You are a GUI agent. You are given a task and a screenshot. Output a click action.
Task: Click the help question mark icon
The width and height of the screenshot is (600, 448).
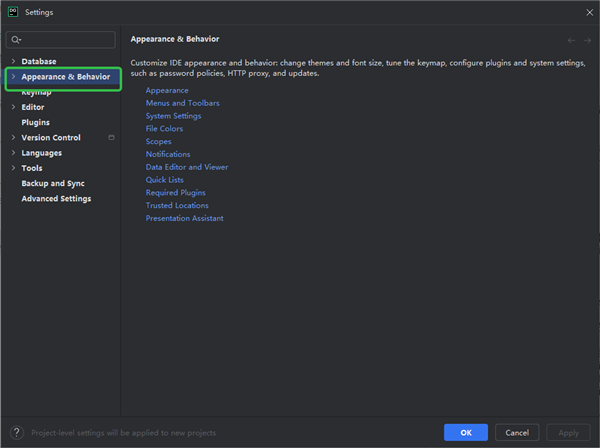tap(16, 433)
